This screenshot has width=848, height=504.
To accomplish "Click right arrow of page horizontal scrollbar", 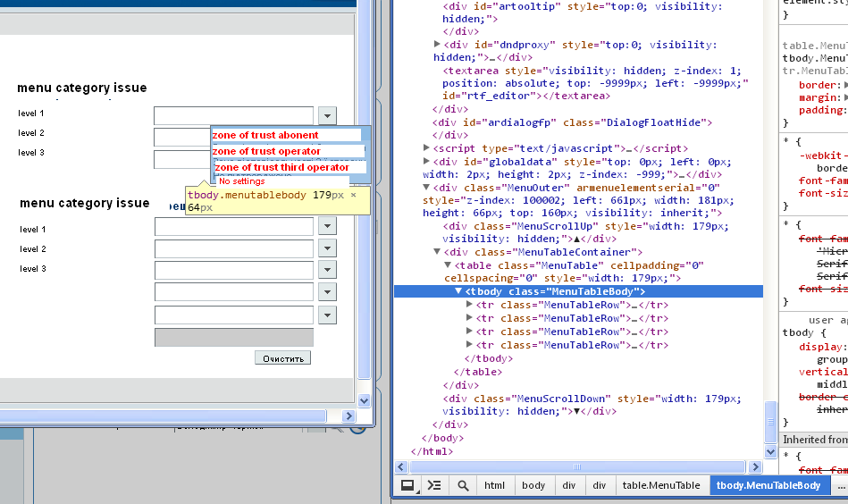I will click(x=348, y=416).
